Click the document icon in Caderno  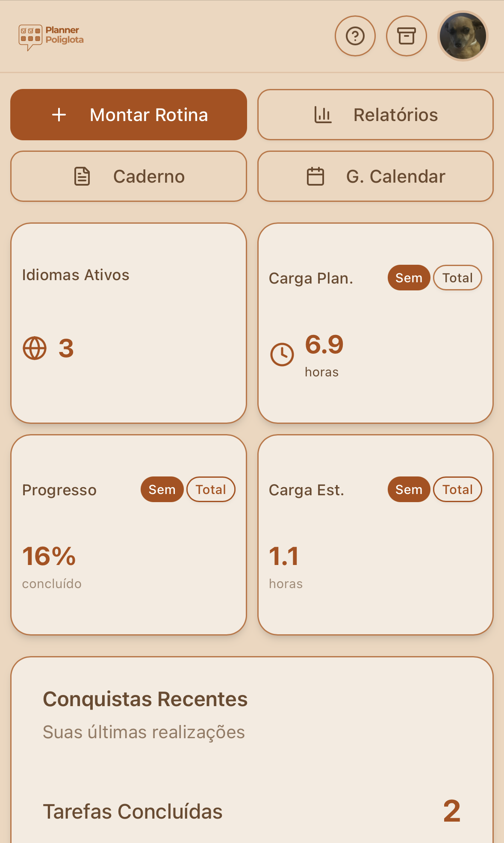tap(82, 176)
